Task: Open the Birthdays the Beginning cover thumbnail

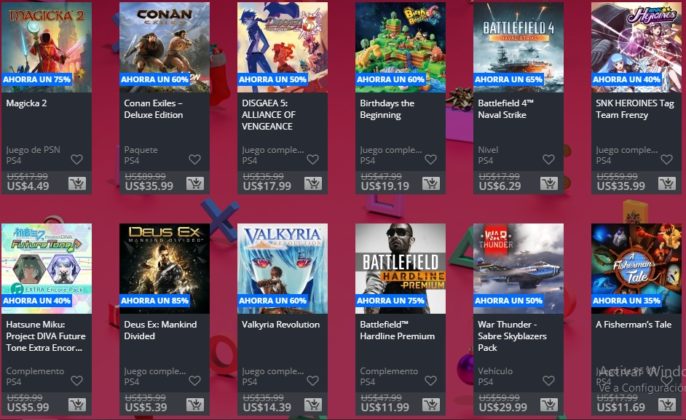Action: tap(400, 47)
